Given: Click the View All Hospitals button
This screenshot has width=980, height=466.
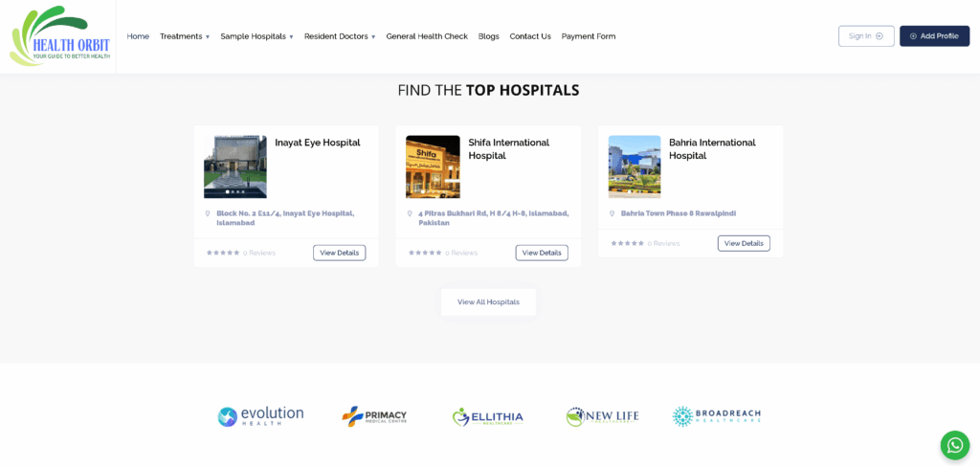Looking at the screenshot, I should coord(488,302).
